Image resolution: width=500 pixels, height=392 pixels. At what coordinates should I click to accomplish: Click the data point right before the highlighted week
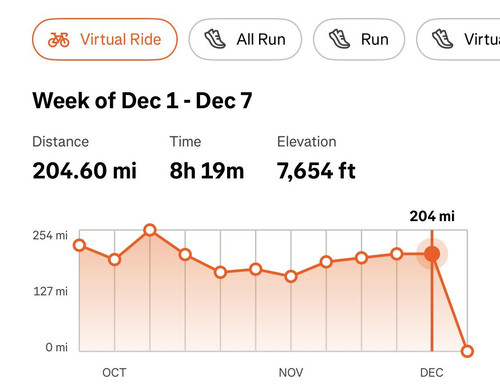point(397,254)
